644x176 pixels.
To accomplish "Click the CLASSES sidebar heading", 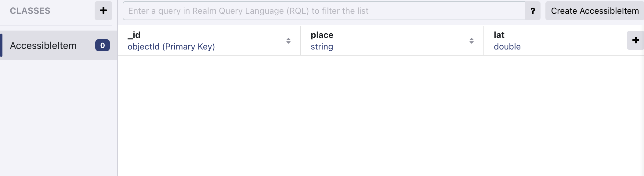I will click(30, 11).
